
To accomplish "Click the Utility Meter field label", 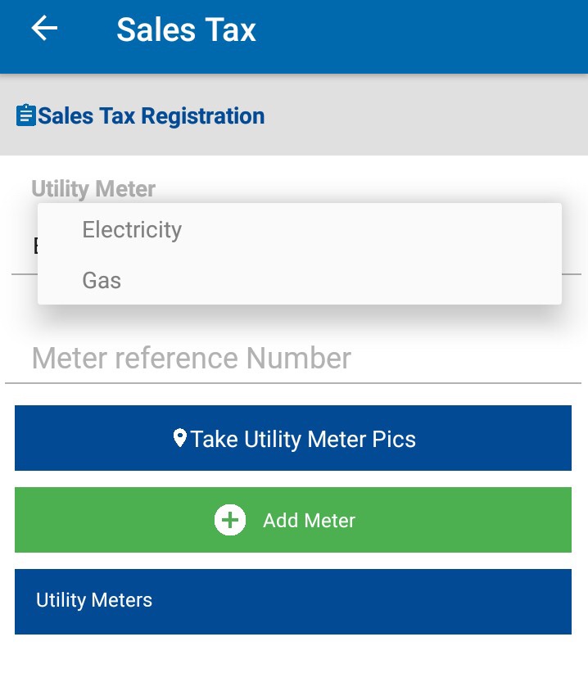I will (93, 189).
